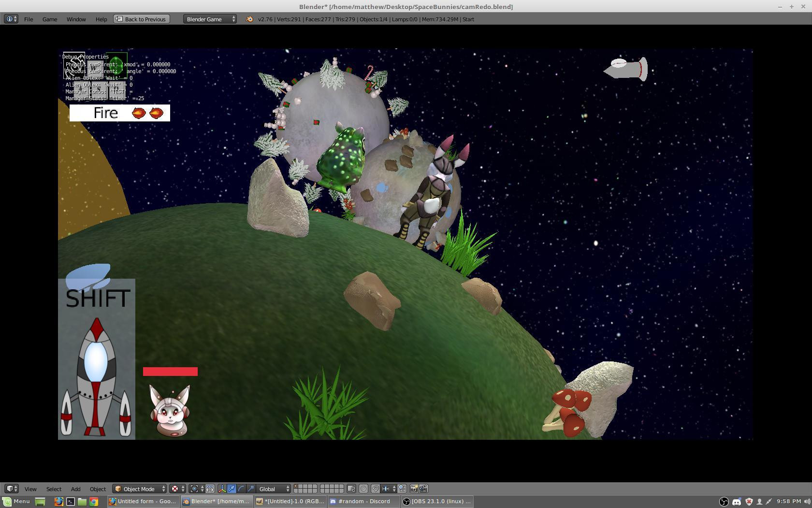Open the file manager folder icon
This screenshot has height=508, width=812.
coord(82,502)
